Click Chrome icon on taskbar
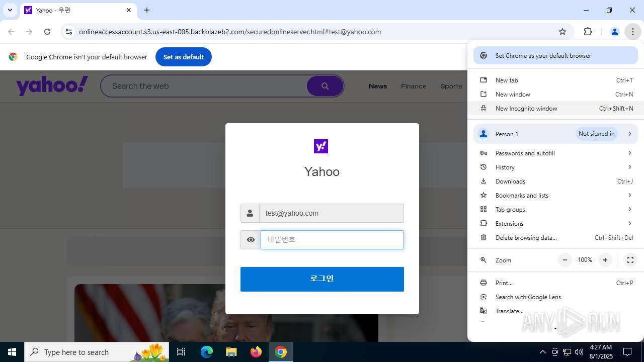 point(281,352)
